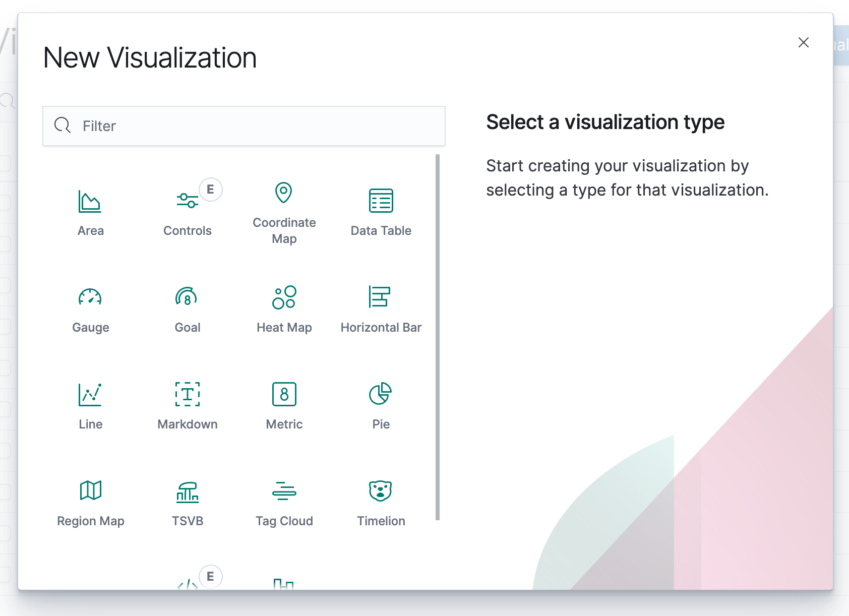Click the Gauge label text
Viewport: 849px width, 616px height.
[91, 328]
